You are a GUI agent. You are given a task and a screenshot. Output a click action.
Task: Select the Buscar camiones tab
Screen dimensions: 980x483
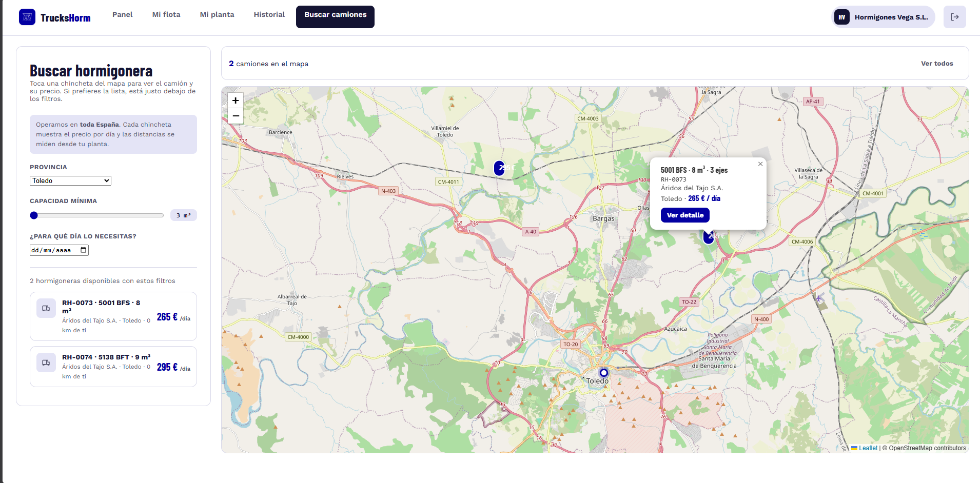[x=336, y=16]
